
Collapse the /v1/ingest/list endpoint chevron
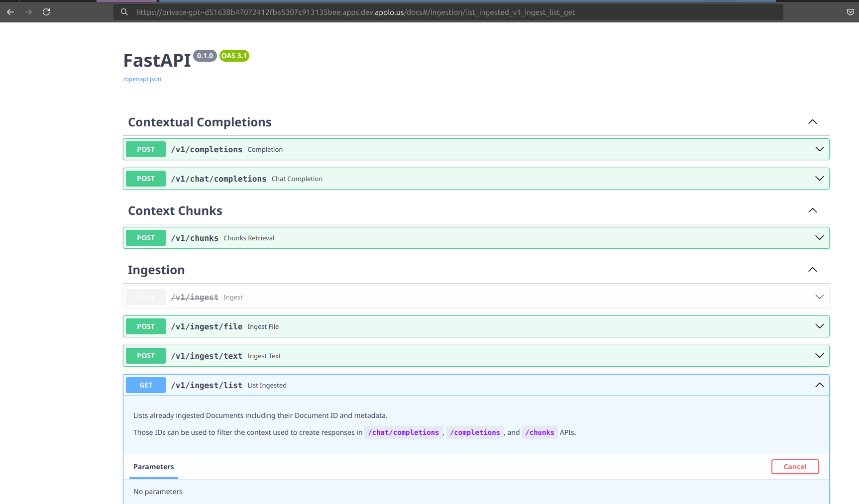tap(819, 385)
